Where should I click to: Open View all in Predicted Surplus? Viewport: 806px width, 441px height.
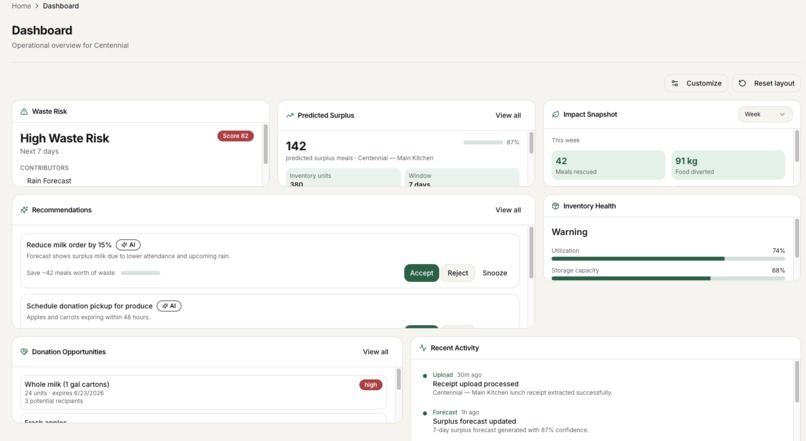[508, 116]
